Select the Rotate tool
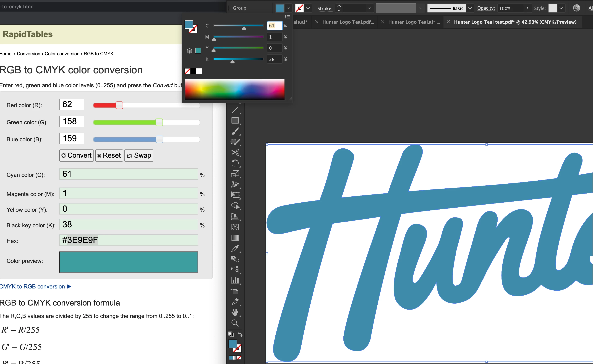Viewport: 593px width, 364px height. tap(235, 163)
